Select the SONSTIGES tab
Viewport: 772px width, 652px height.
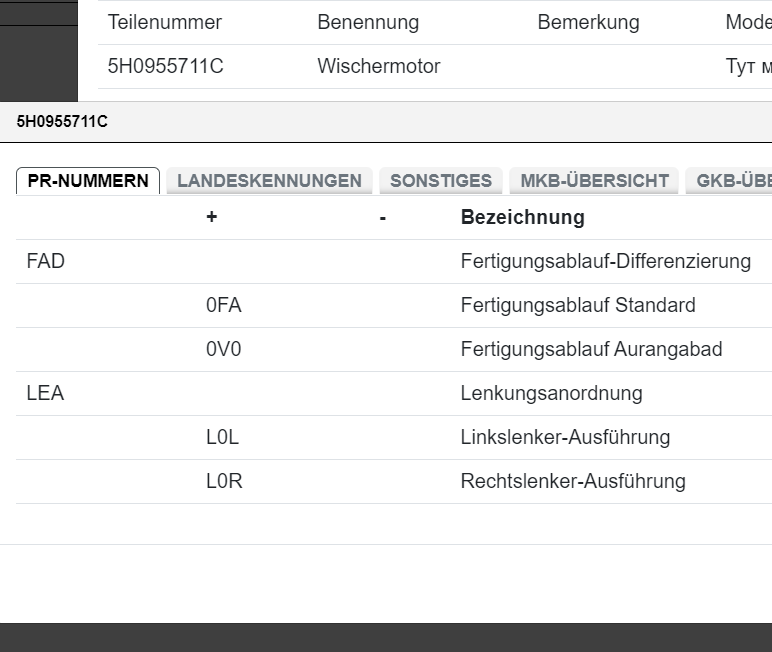click(440, 181)
